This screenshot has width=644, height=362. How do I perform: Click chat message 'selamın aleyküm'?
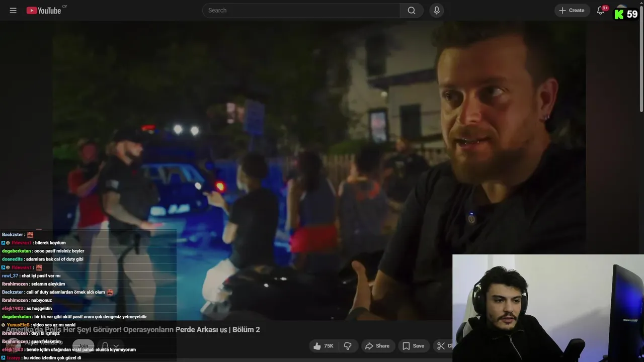coord(48,284)
